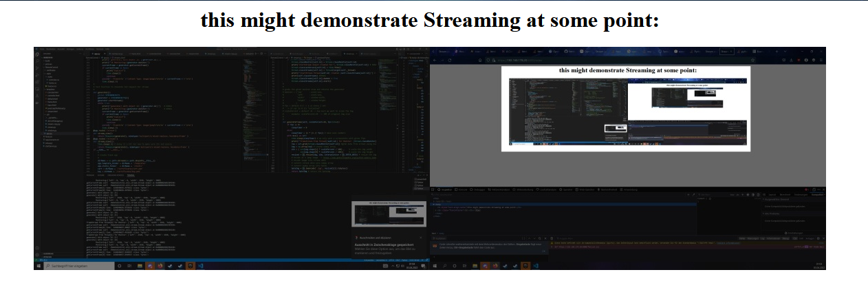The image size is (868, 290).
Task: Open the Kompatibilität tab in the Inspector sidebar
Action: [x=818, y=194]
